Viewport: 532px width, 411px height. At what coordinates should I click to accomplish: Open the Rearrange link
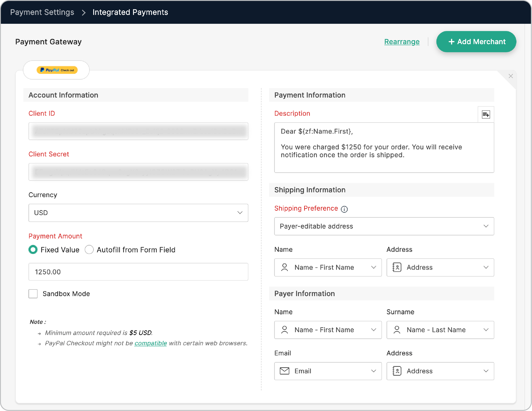click(x=402, y=42)
